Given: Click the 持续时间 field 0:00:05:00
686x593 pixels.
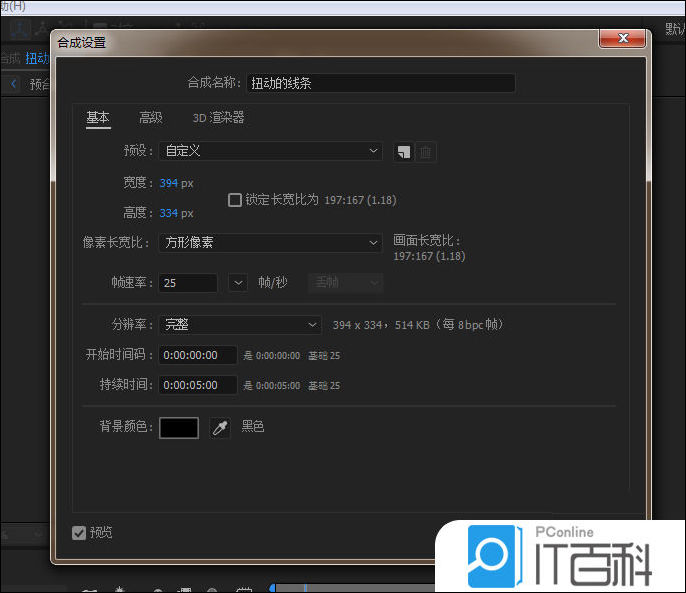Looking at the screenshot, I should pos(198,385).
